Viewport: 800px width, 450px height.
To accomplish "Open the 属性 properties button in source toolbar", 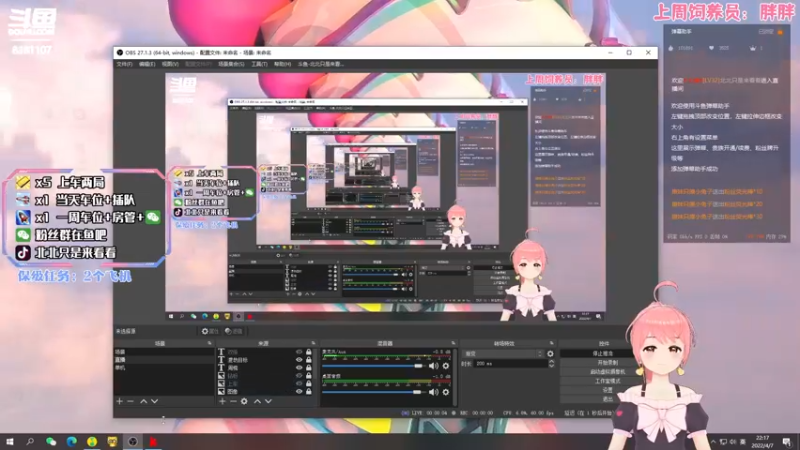I will click(x=210, y=331).
